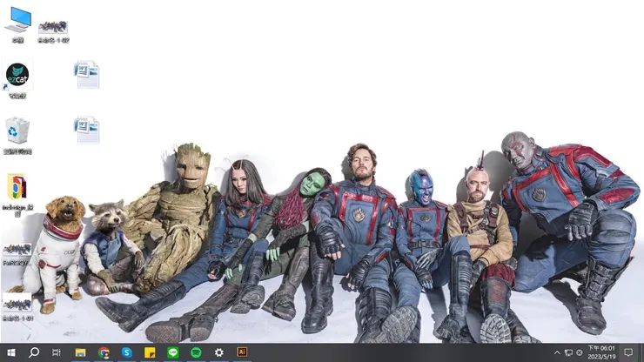Screen dimensions: 644x362
Task: Open the volume control tray icon
Action: pos(581,352)
